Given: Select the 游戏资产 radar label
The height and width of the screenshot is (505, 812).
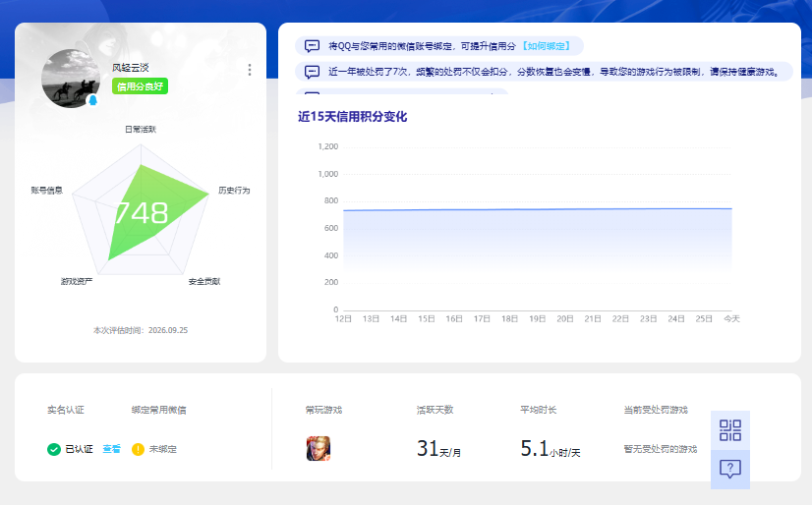Looking at the screenshot, I should (x=77, y=281).
